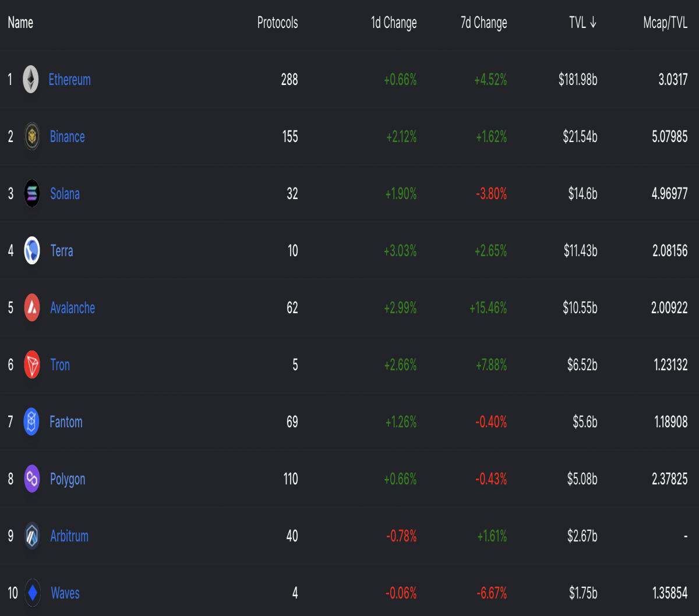
Task: Open the Waves chain link
Action: (x=65, y=593)
